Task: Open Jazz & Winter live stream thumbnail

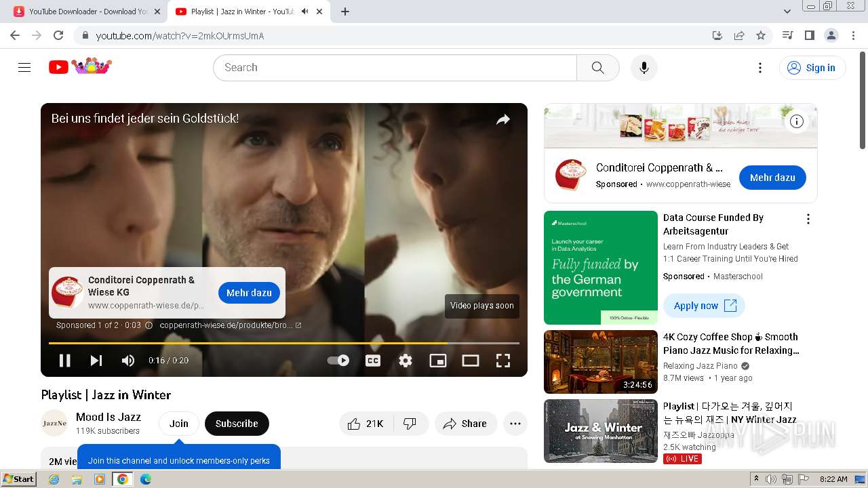Action: pyautogui.click(x=601, y=431)
